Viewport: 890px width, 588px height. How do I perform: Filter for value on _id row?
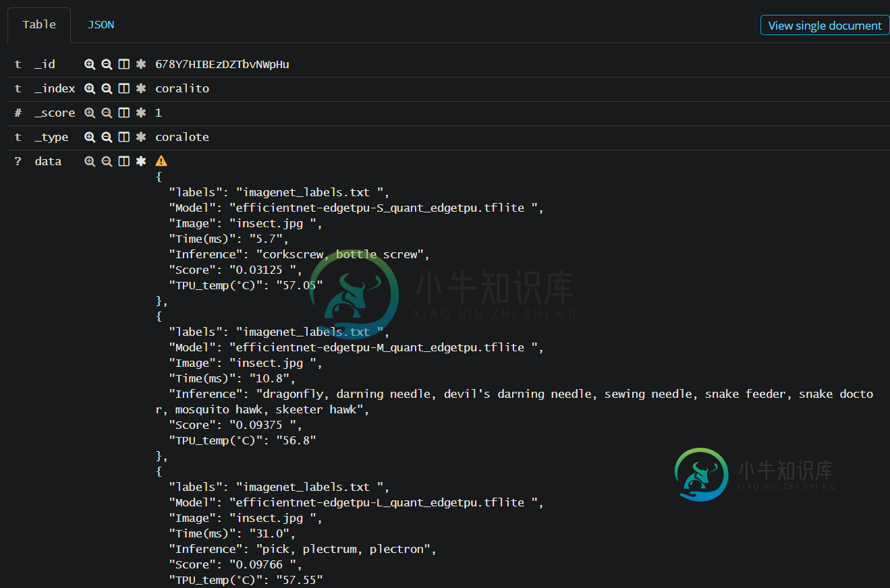pyautogui.click(x=90, y=64)
